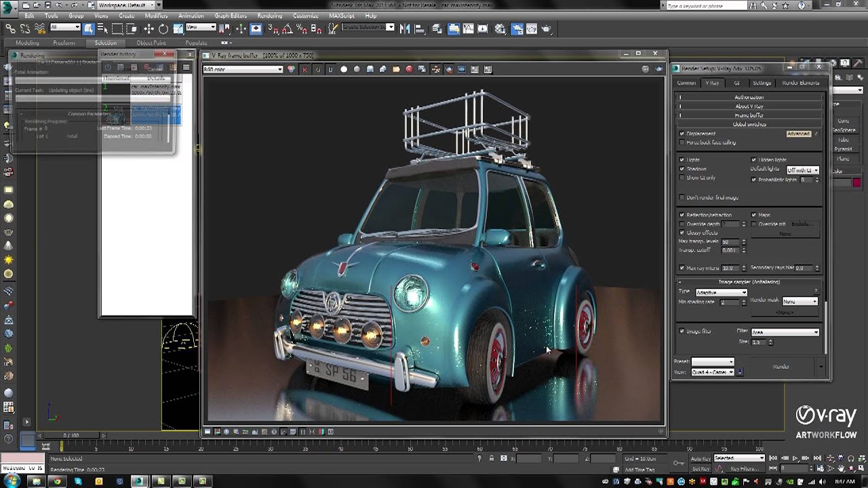Enable Show GI only checkbox
Screen dimensions: 868x488
(682, 178)
